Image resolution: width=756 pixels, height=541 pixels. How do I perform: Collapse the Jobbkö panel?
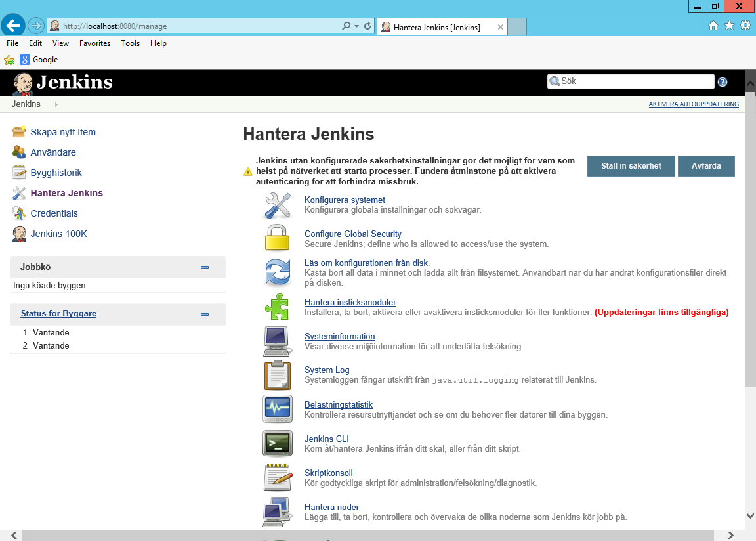205,267
